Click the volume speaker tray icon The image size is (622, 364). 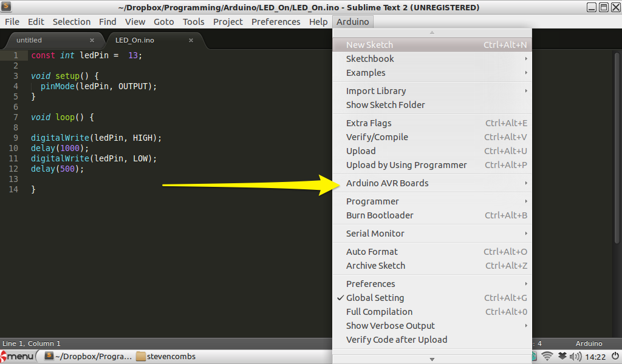[x=575, y=357]
